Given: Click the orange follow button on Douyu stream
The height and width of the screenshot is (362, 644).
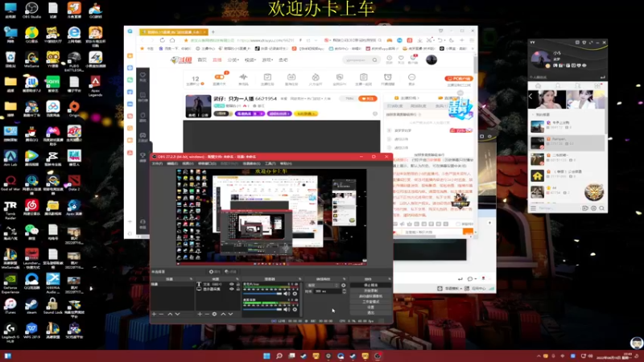Looking at the screenshot, I should pyautogui.click(x=368, y=98).
